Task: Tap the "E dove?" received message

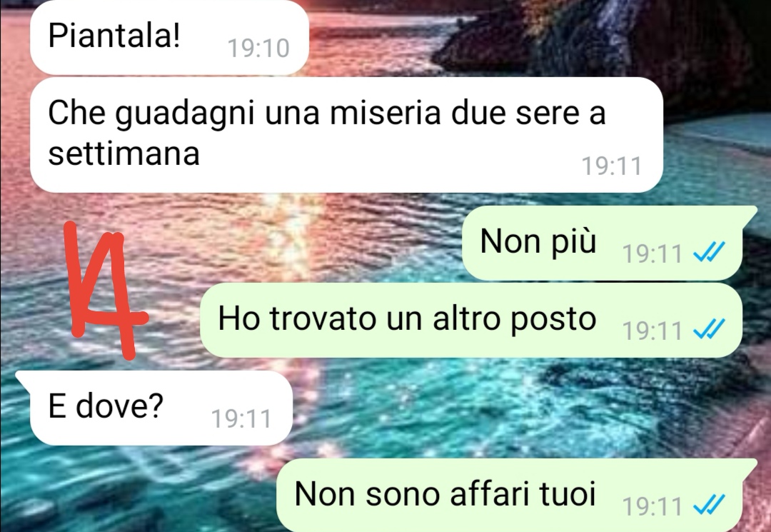Action: click(155, 408)
